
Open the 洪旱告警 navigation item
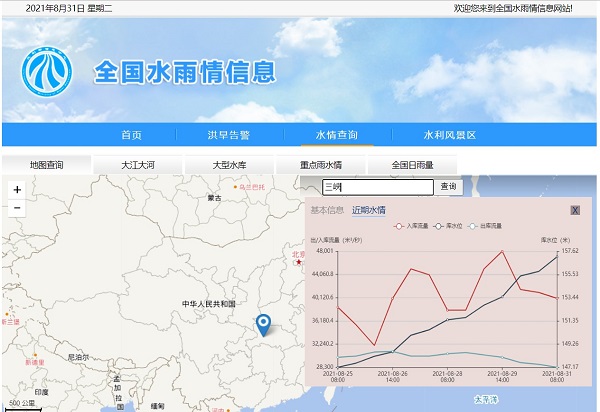[x=228, y=135]
